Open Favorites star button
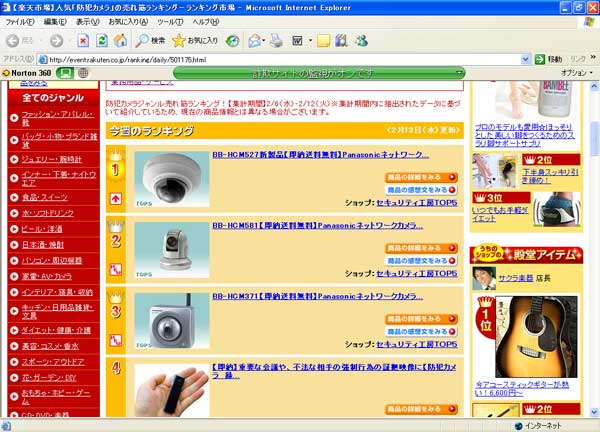 (x=195, y=40)
